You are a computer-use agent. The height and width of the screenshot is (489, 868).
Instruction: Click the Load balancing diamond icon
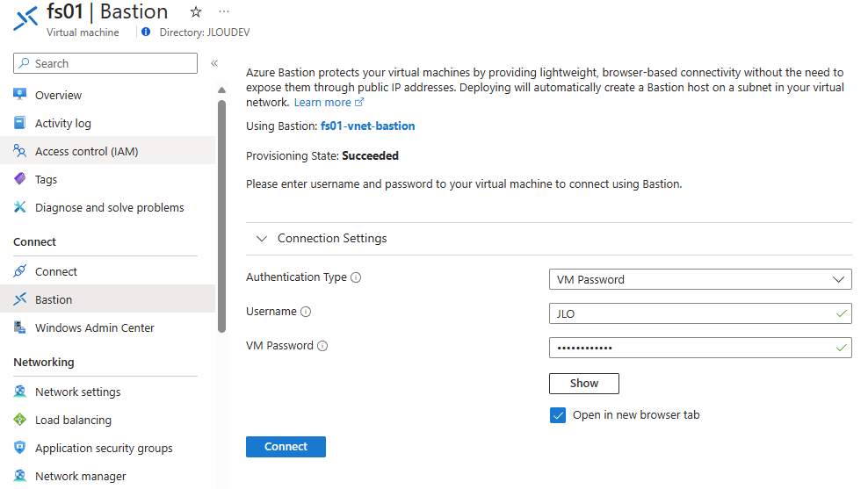point(20,420)
